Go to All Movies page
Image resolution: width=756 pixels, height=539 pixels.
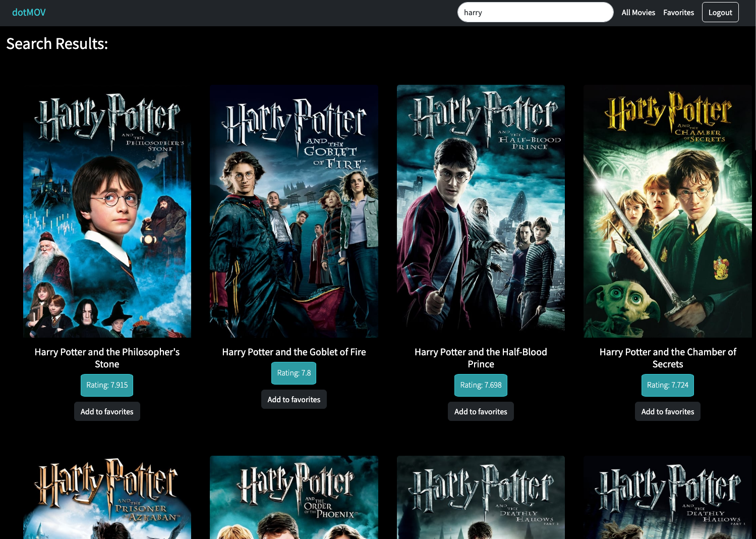638,13
